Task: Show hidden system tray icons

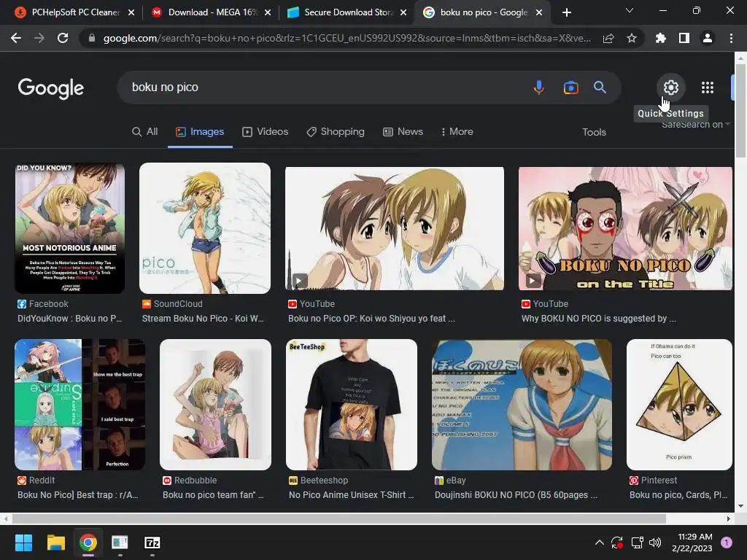Action: coord(600,542)
